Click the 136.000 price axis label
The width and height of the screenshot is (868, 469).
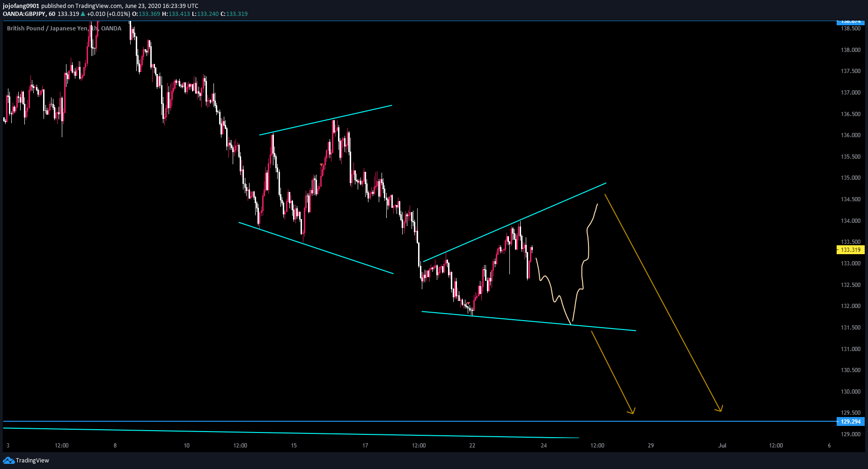tap(851, 135)
